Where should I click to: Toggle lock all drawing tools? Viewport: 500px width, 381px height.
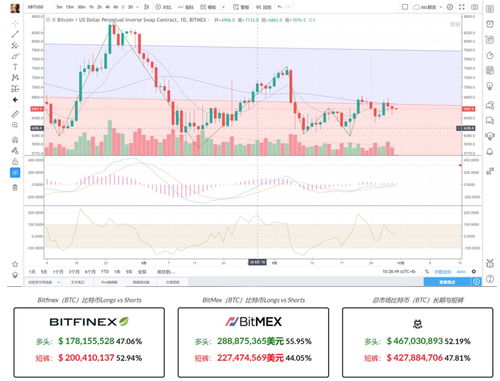[15, 162]
